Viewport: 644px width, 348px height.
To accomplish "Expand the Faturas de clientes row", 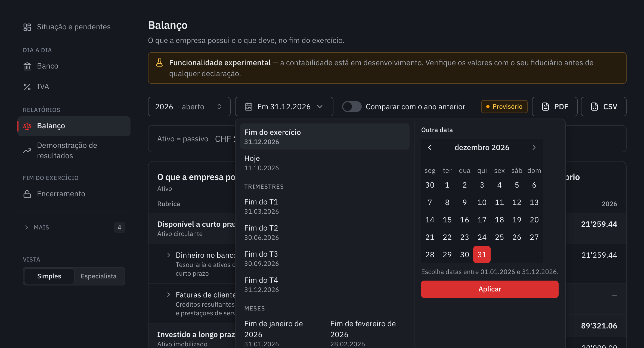I will coord(169,295).
